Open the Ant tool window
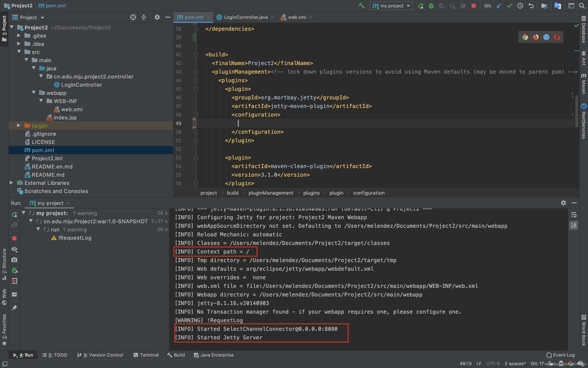 (x=584, y=58)
